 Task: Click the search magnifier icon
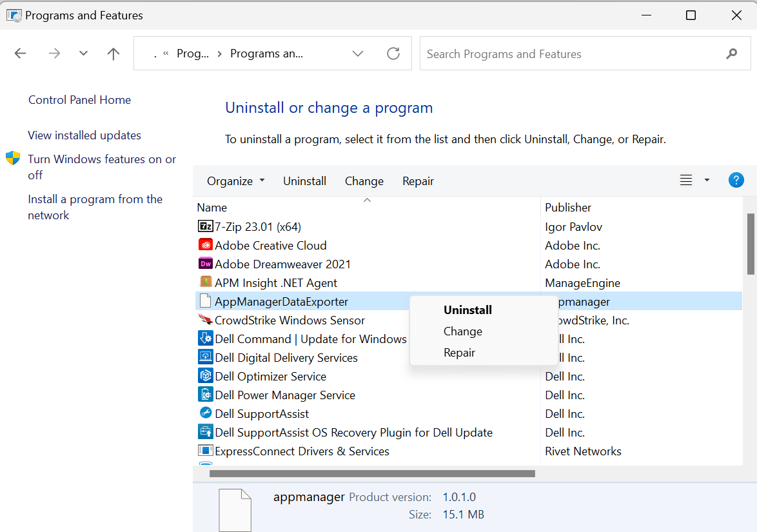[x=732, y=54]
